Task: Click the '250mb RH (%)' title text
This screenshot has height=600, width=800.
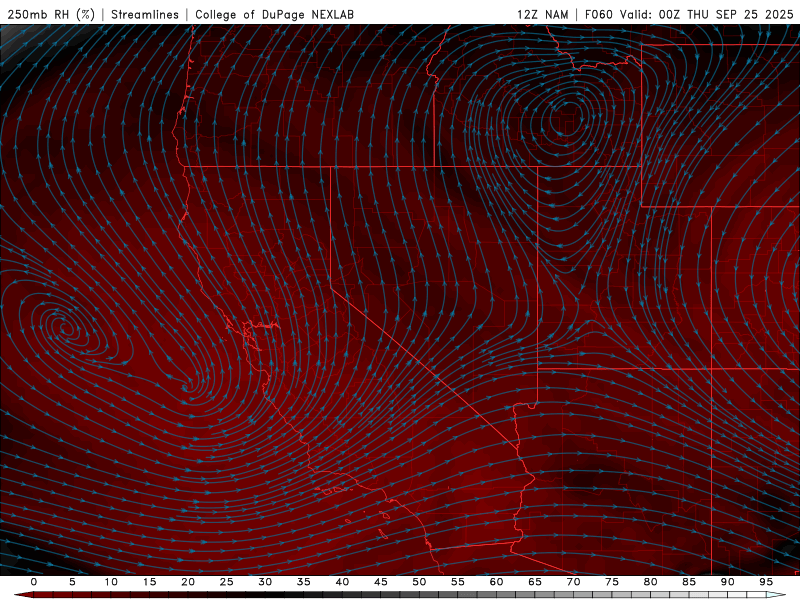Action: coord(52,14)
